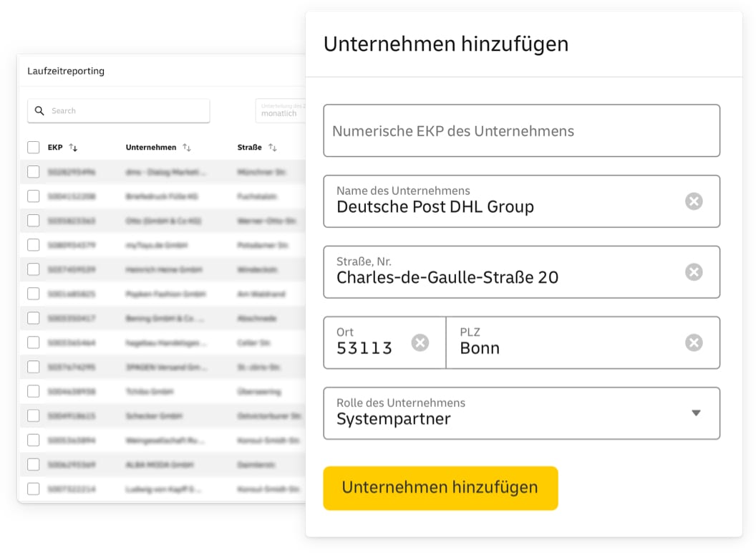Viewport: 756px width, 553px height.
Task: Clear the PLZ field value Bonn
Action: pyautogui.click(x=693, y=343)
